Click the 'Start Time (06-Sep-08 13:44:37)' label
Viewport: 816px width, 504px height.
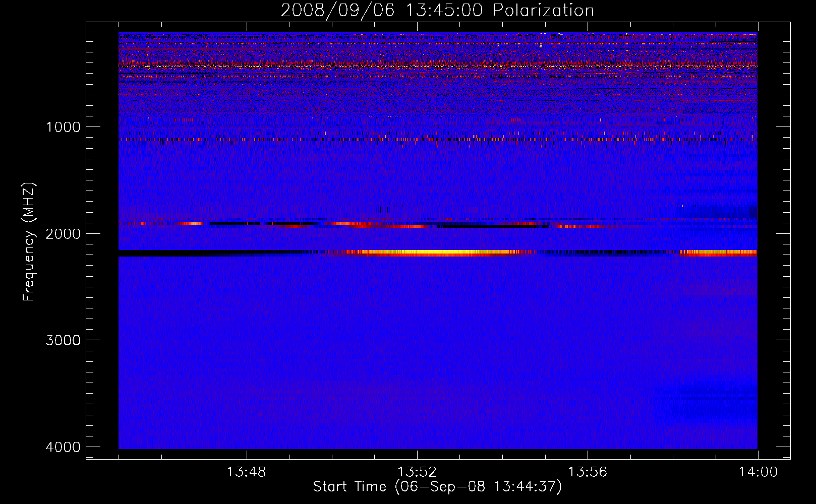pos(437,487)
